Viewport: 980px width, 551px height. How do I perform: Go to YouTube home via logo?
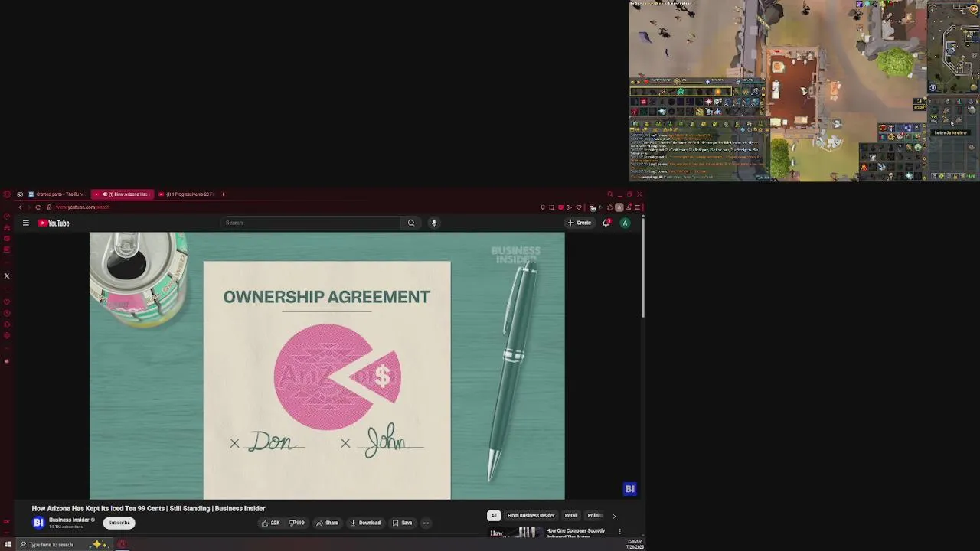(54, 223)
